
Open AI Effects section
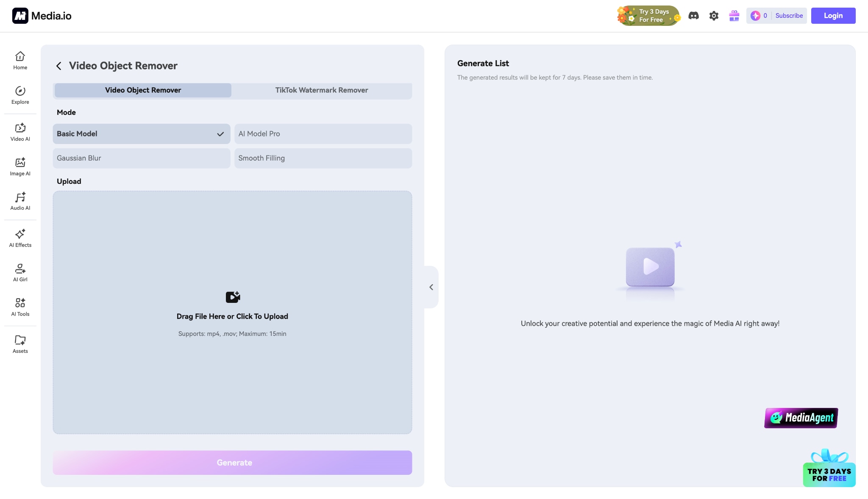[x=20, y=238]
